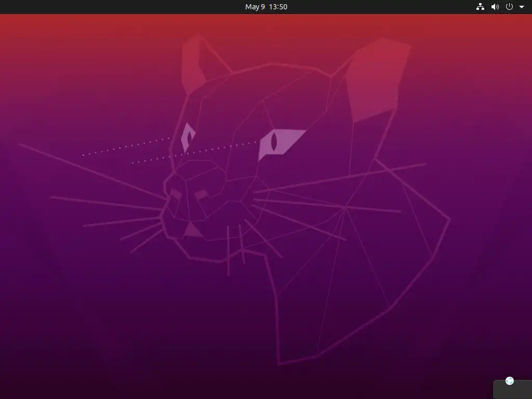This screenshot has width=532, height=399.
Task: Expand the system menu dropdown arrow
Action: click(x=522, y=7)
